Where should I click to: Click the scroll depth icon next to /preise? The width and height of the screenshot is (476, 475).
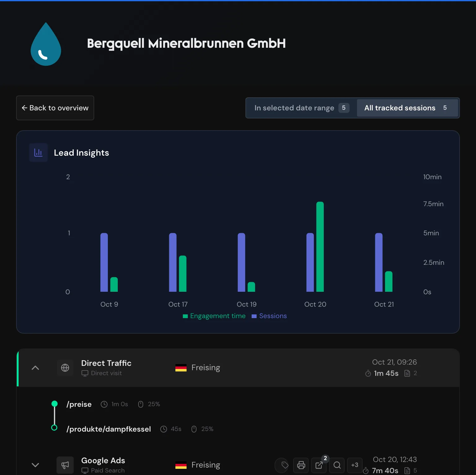(141, 404)
